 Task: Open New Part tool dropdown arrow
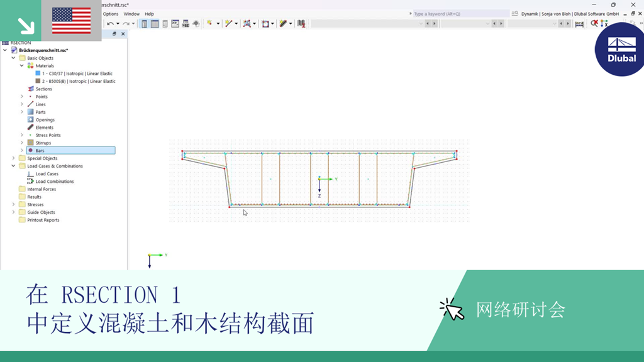point(254,24)
